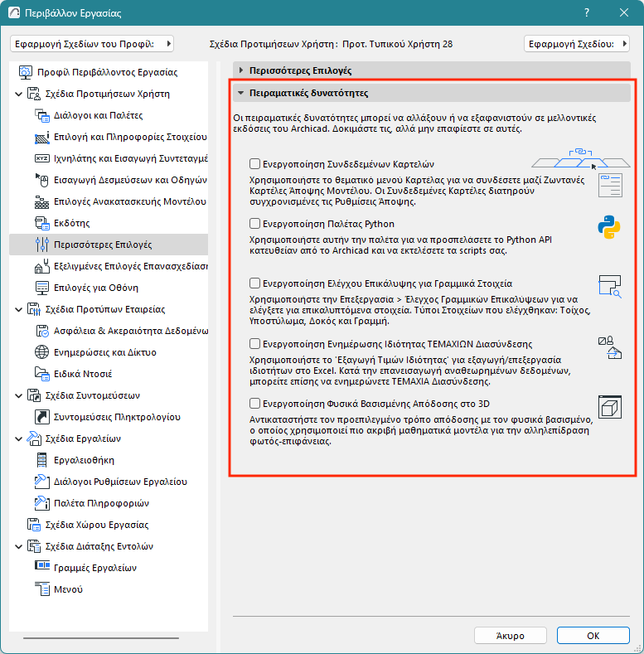Close the Περιβάλλον Εργασίας dialog

click(x=624, y=12)
